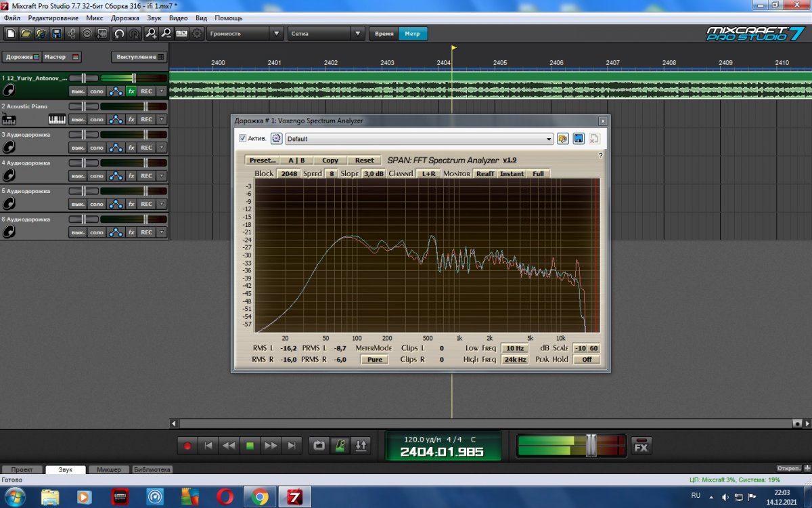812x508 pixels.
Task: Expand the arrow next to REC on track 4
Action: pos(162,176)
